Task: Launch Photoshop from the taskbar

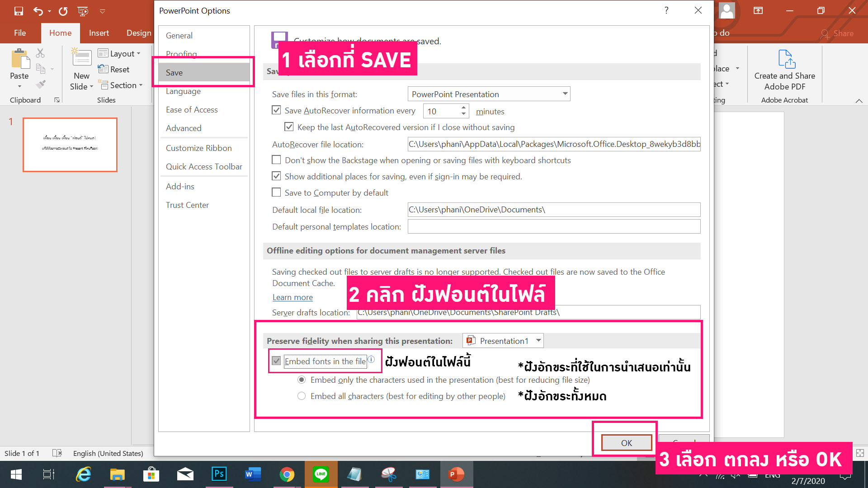Action: (219, 474)
